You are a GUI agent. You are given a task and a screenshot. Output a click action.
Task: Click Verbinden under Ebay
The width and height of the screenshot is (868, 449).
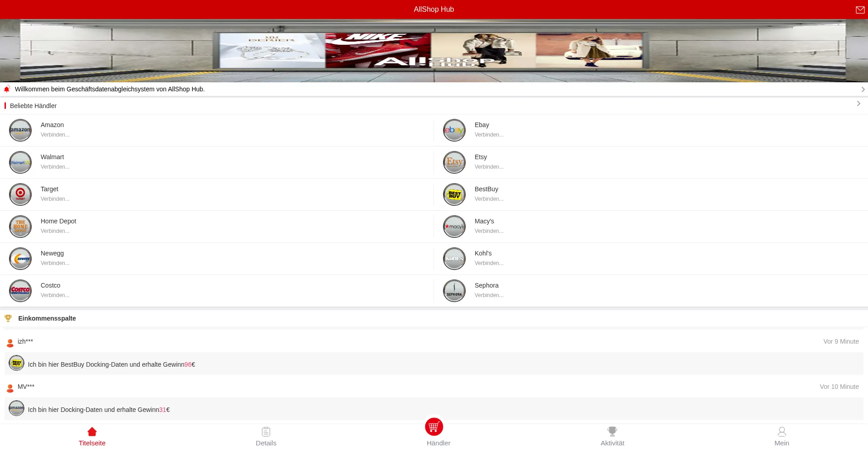tap(489, 135)
